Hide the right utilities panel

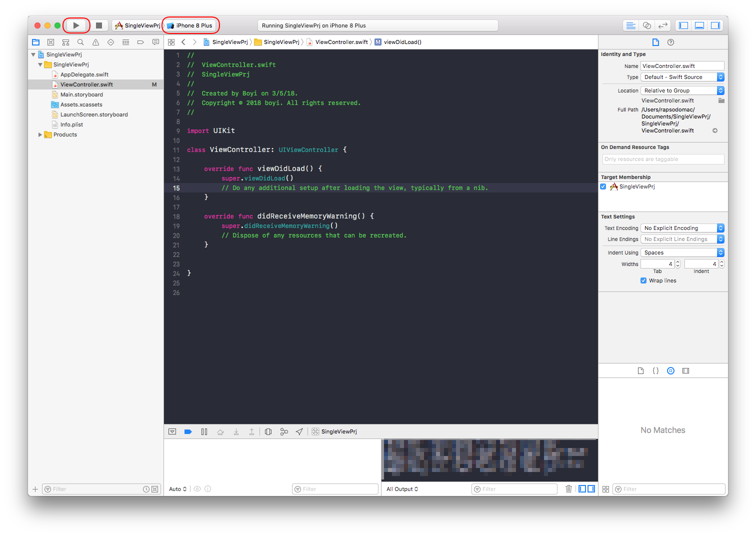(x=715, y=25)
